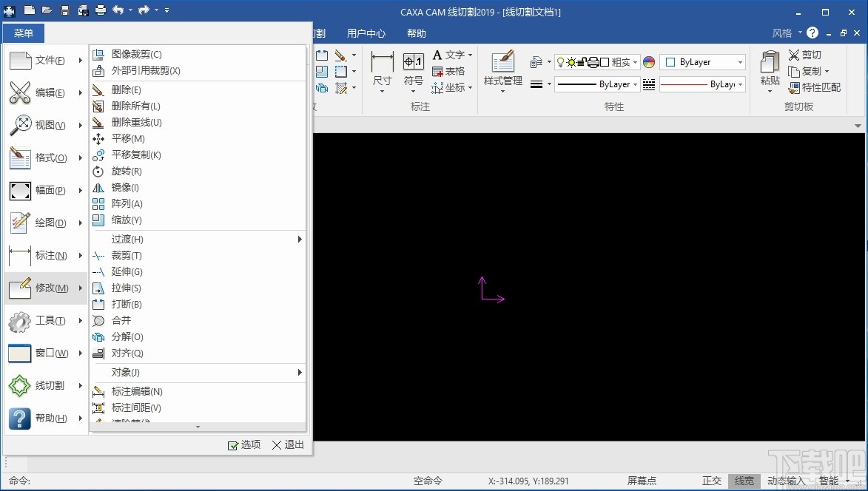Choose Mirror 镜像(I)
The width and height of the screenshot is (868, 491).
pos(198,187)
